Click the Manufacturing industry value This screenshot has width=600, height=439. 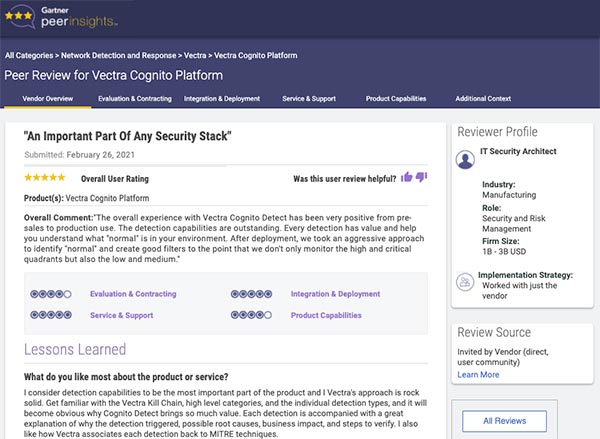click(x=509, y=195)
